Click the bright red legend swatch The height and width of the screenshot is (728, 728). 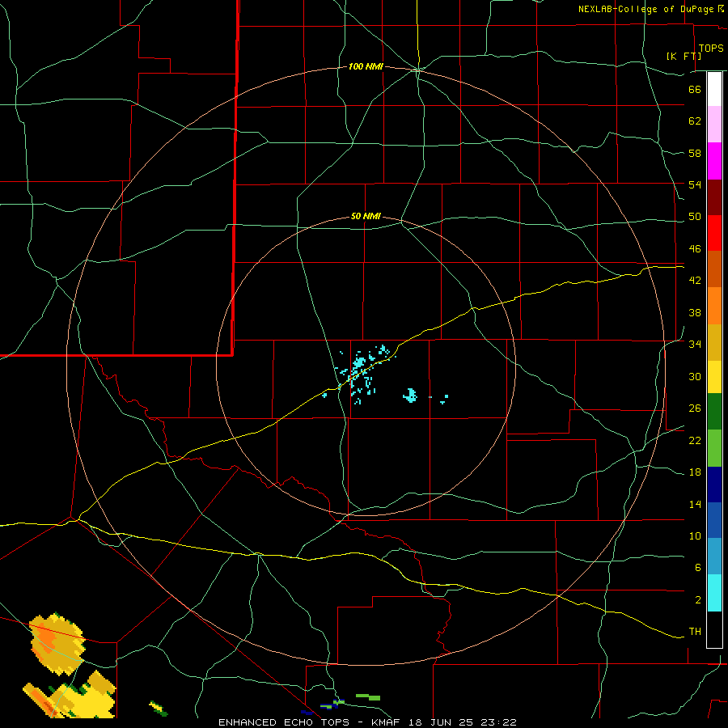click(x=714, y=233)
